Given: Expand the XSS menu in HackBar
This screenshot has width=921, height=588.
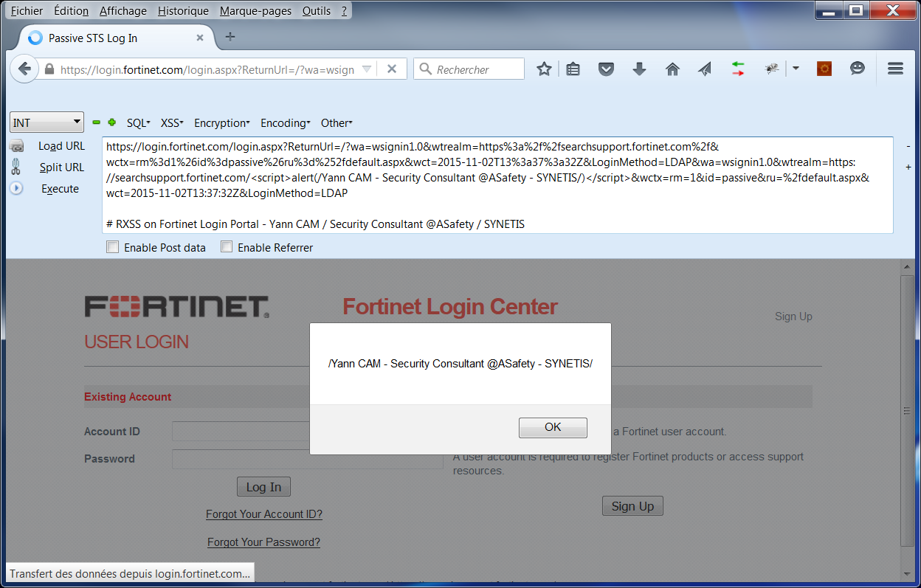Looking at the screenshot, I should point(172,122).
